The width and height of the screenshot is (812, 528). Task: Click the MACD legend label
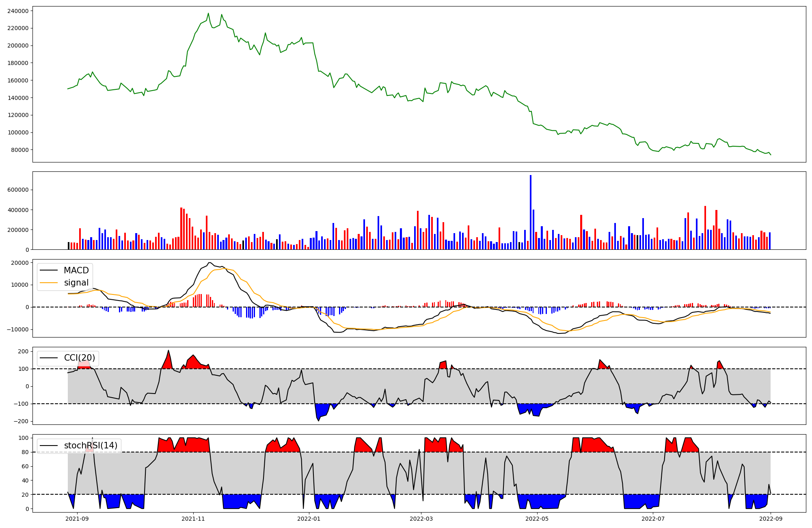tap(76, 270)
